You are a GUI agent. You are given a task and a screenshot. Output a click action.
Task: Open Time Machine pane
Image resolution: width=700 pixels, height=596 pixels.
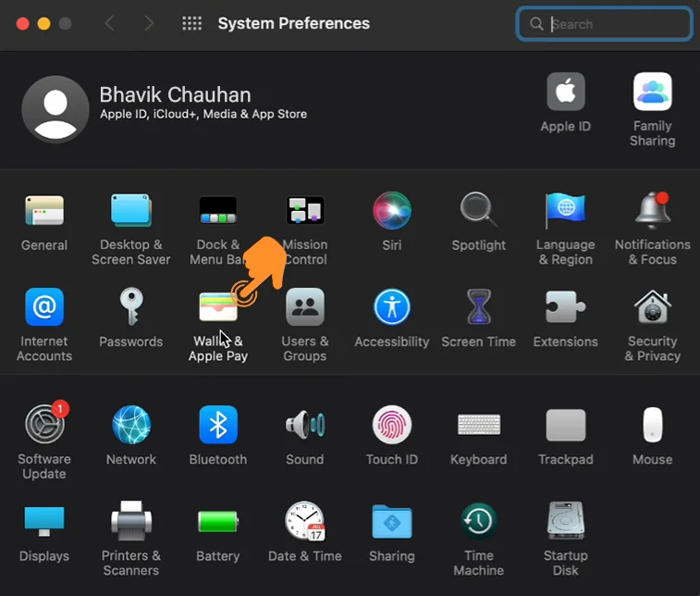point(479,521)
